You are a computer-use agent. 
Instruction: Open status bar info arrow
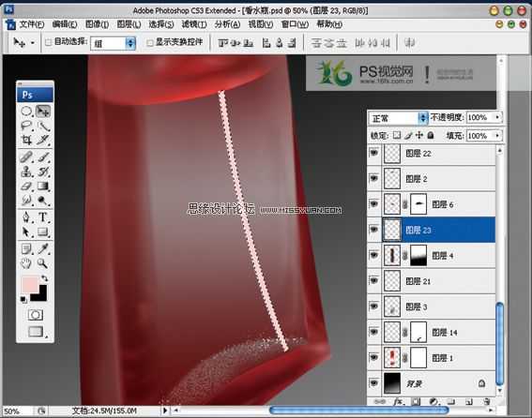coord(165,411)
